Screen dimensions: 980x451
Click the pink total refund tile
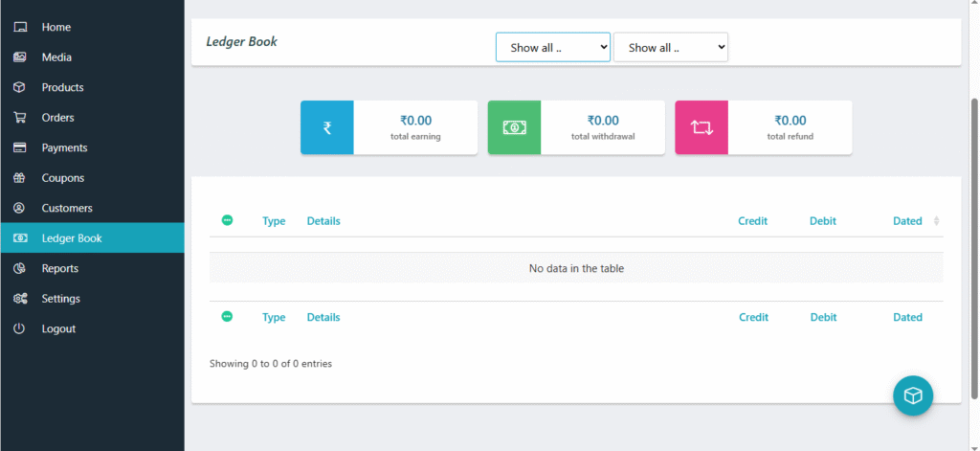tap(702, 127)
